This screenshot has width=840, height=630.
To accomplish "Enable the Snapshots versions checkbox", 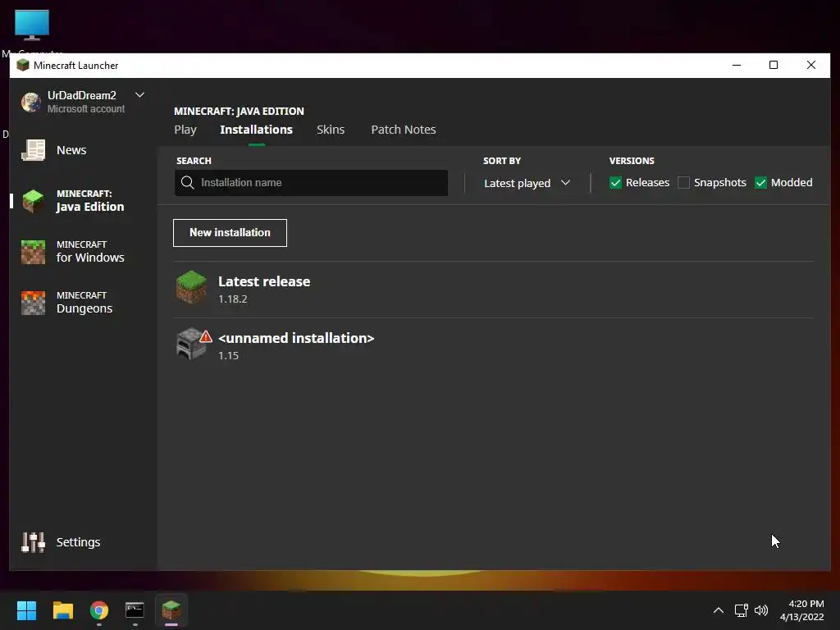I will click(683, 183).
